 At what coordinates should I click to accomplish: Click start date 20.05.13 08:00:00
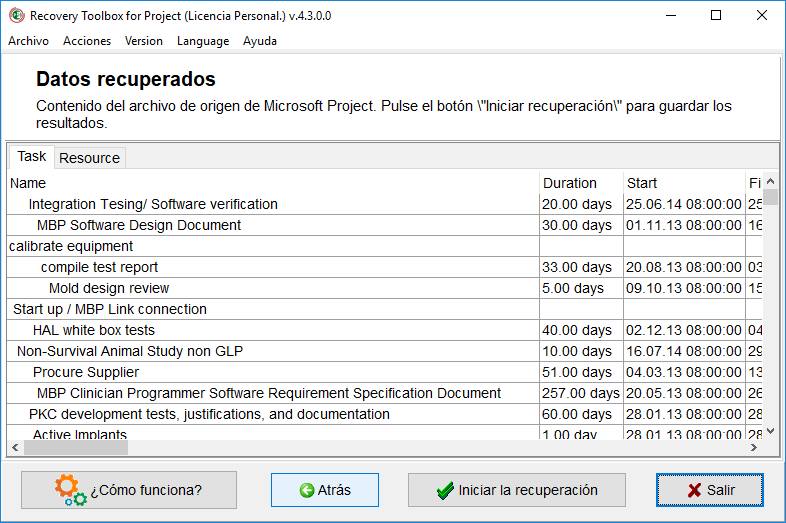684,394
